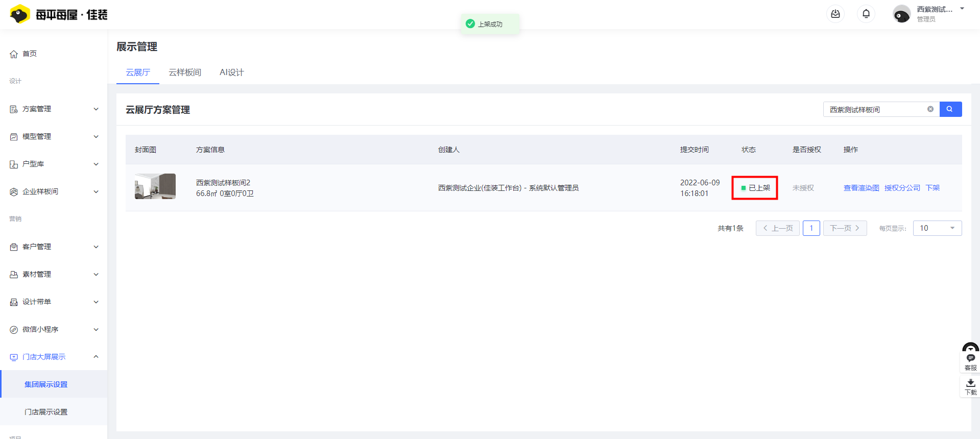Click the user avatar in header
The width and height of the screenshot is (980, 439).
click(x=901, y=14)
